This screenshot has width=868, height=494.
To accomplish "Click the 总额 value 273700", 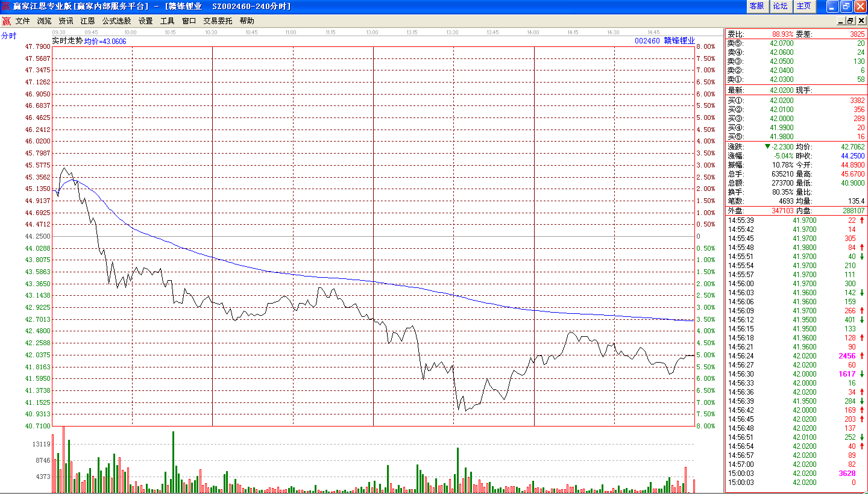I will (x=783, y=183).
